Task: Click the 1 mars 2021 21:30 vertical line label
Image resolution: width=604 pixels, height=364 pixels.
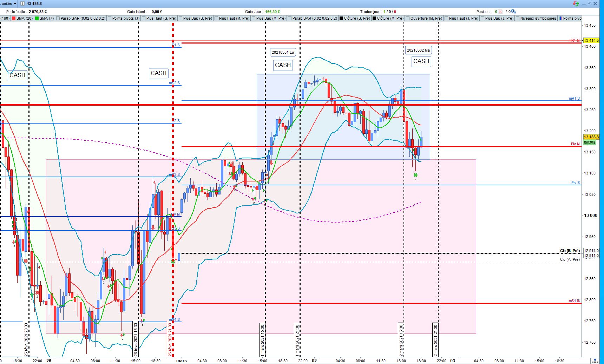Action: pos(297,340)
